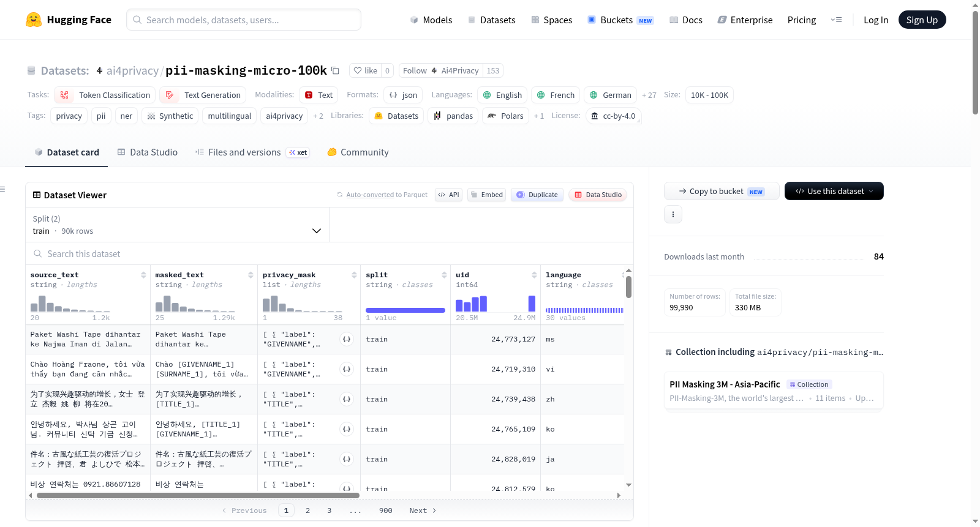Viewport: 980px width, 527px height.
Task: Open the Datasets menu item
Action: [x=492, y=20]
